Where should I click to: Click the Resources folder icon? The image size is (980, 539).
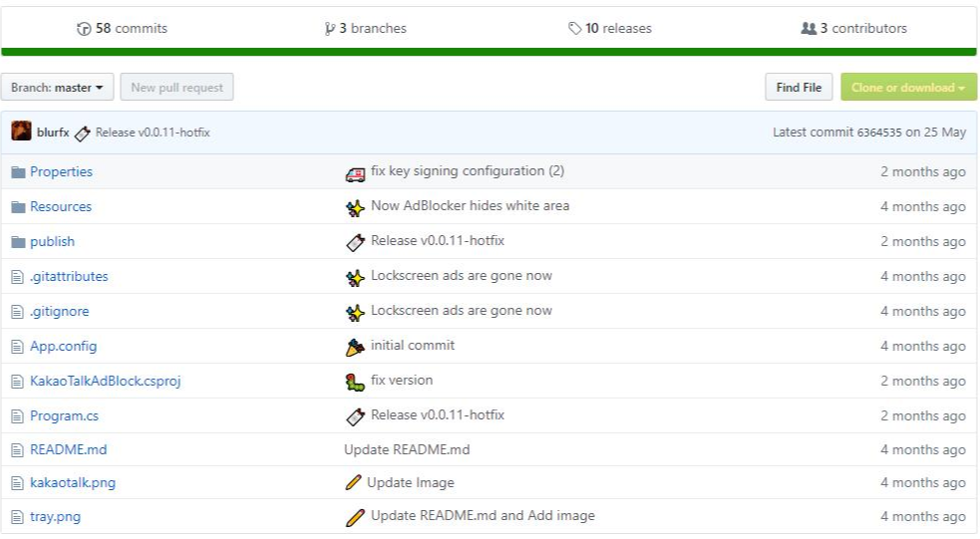(x=18, y=207)
